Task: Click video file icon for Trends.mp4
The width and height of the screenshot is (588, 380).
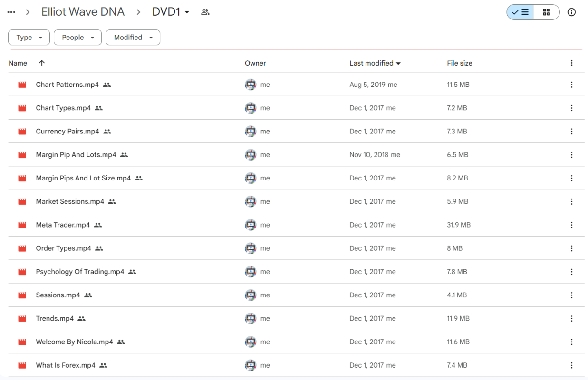Action: (x=22, y=319)
